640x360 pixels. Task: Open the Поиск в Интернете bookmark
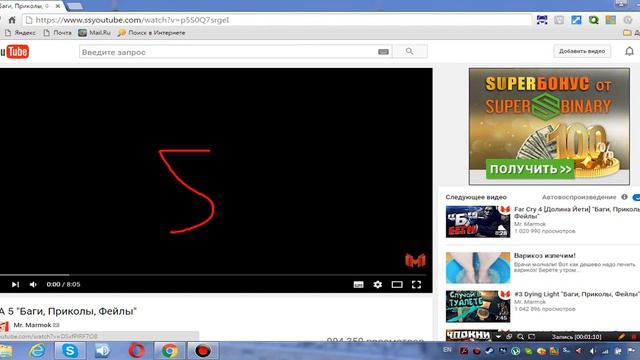pos(151,33)
